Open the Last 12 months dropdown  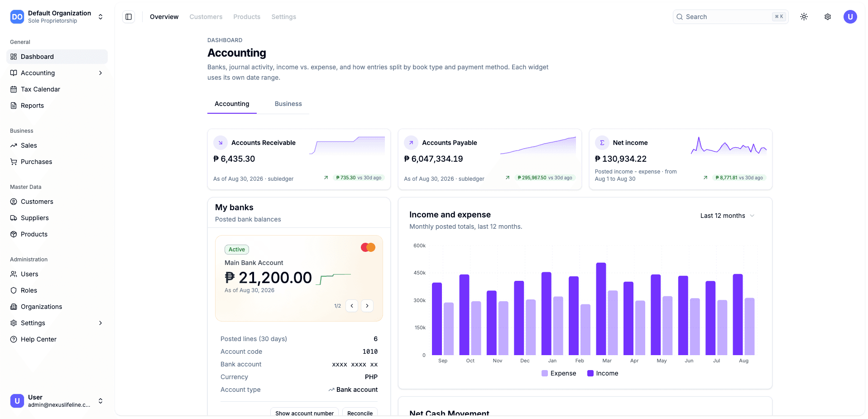tap(727, 216)
